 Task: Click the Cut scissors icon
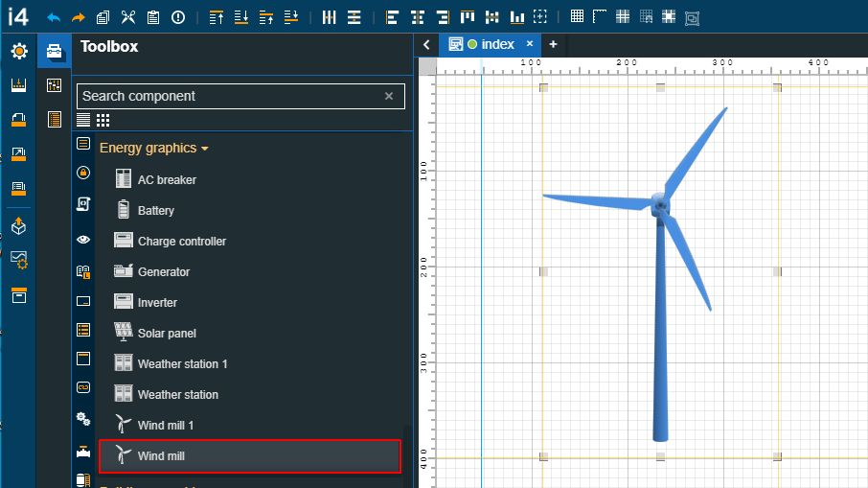(127, 17)
